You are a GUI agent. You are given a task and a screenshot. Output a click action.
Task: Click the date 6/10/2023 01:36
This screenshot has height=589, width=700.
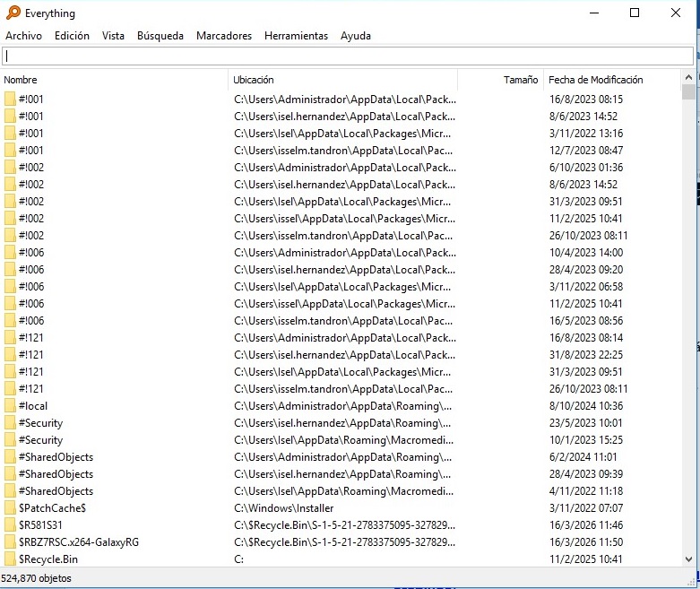pyautogui.click(x=586, y=167)
